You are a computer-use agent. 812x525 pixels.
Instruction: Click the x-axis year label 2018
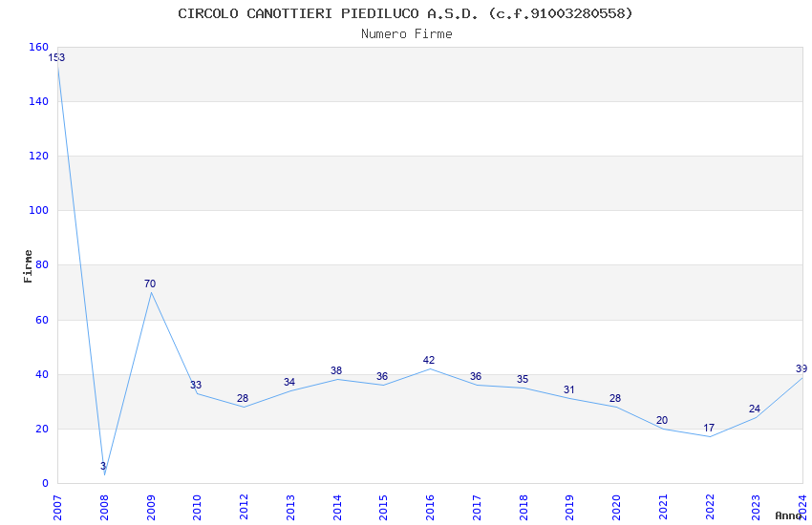coord(524,508)
